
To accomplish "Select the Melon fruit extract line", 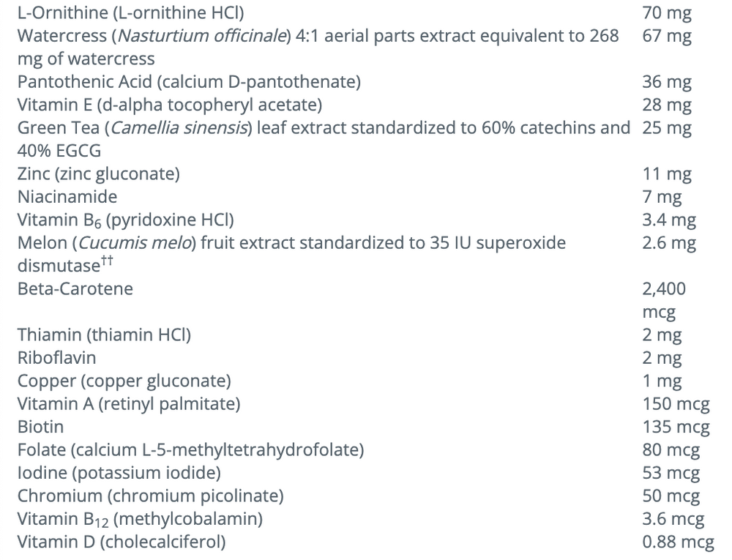I will pos(291,242).
